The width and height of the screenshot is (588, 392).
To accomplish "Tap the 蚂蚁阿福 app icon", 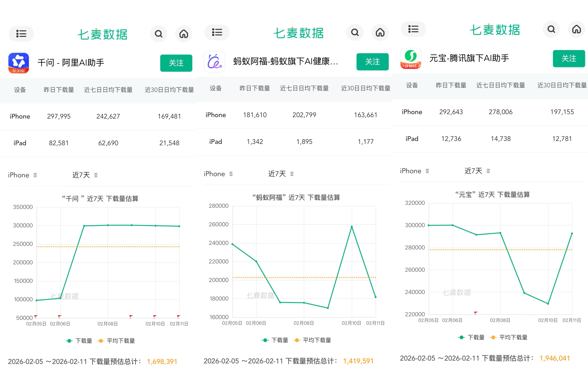I will (x=214, y=62).
